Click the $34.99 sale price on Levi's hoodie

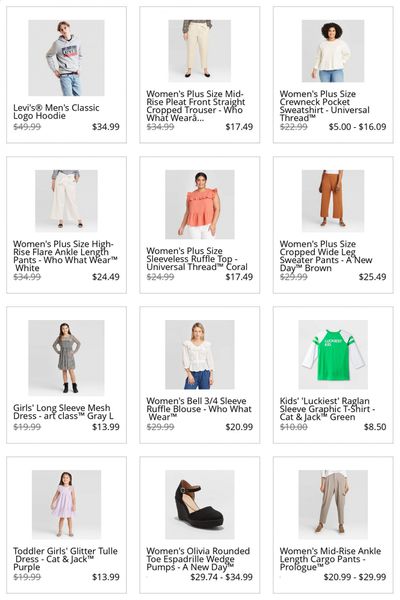click(x=106, y=127)
